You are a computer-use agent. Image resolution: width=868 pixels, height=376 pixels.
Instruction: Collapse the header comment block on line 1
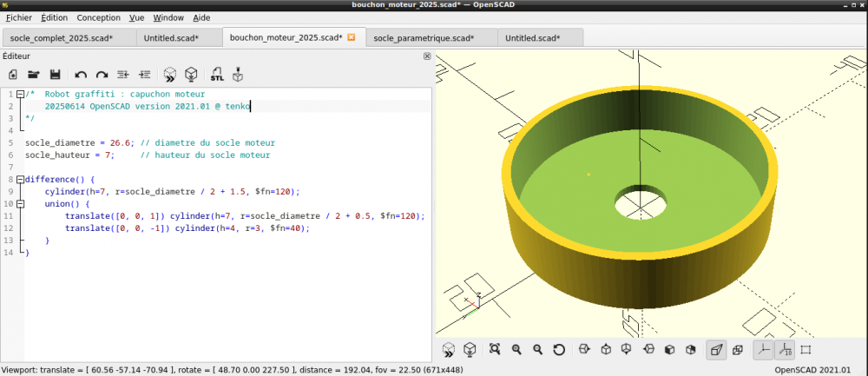coord(20,94)
